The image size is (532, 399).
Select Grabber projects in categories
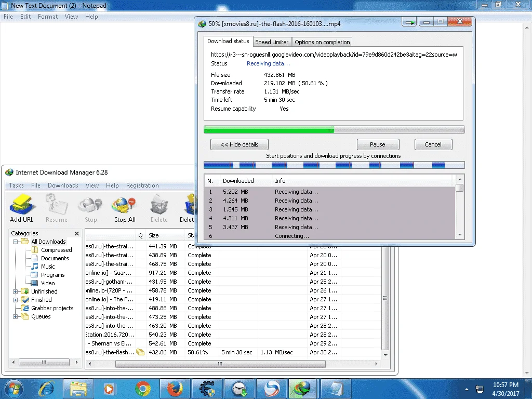(x=52, y=308)
